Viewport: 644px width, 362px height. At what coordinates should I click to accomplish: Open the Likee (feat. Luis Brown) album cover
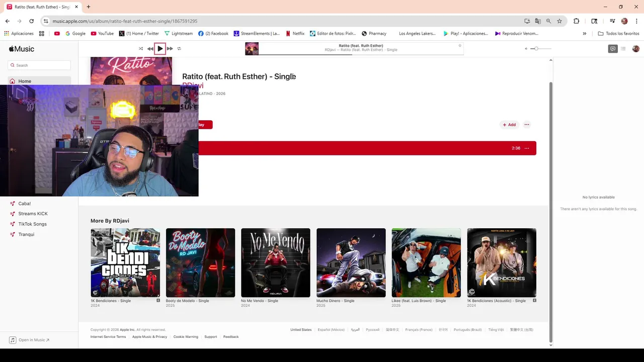[x=426, y=262]
